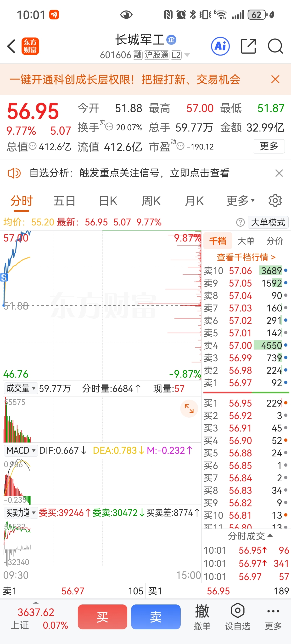The width and height of the screenshot is (291, 644).
Task: Open the 查看千档行情 link
Action: [x=246, y=257]
